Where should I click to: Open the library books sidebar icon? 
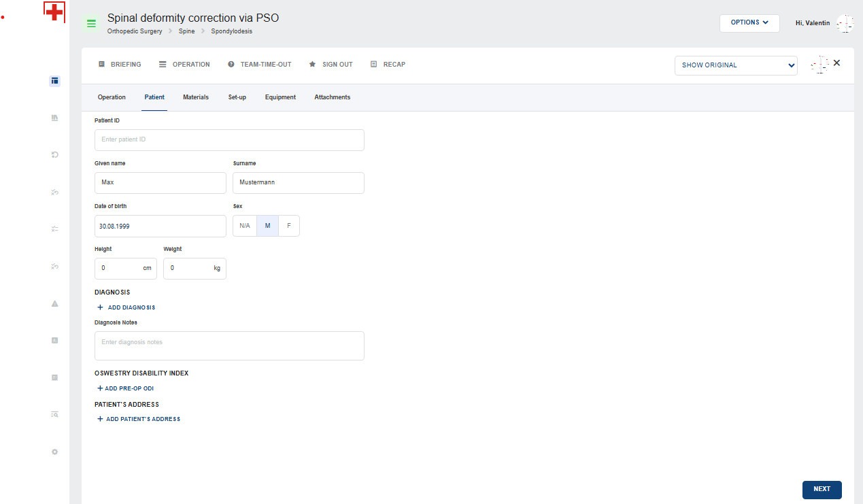click(x=54, y=118)
